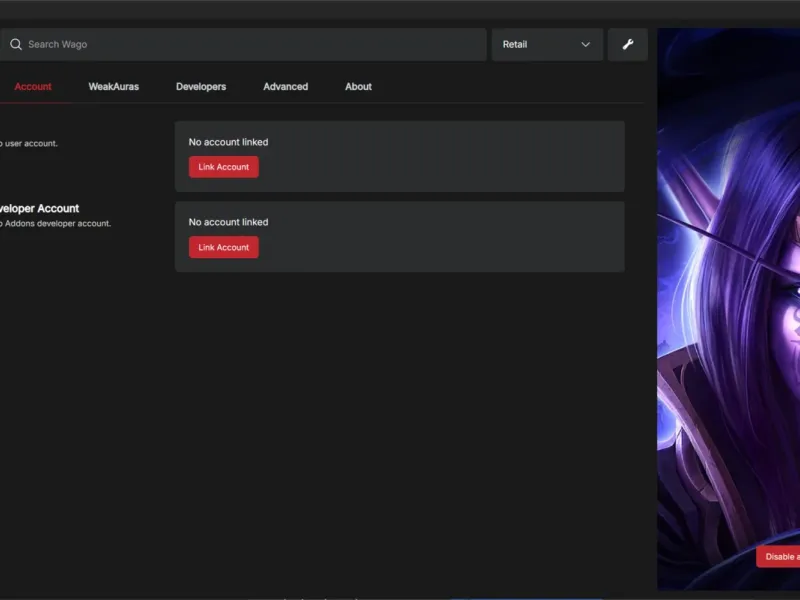Click the user account description text
The width and height of the screenshot is (800, 600).
coord(29,143)
